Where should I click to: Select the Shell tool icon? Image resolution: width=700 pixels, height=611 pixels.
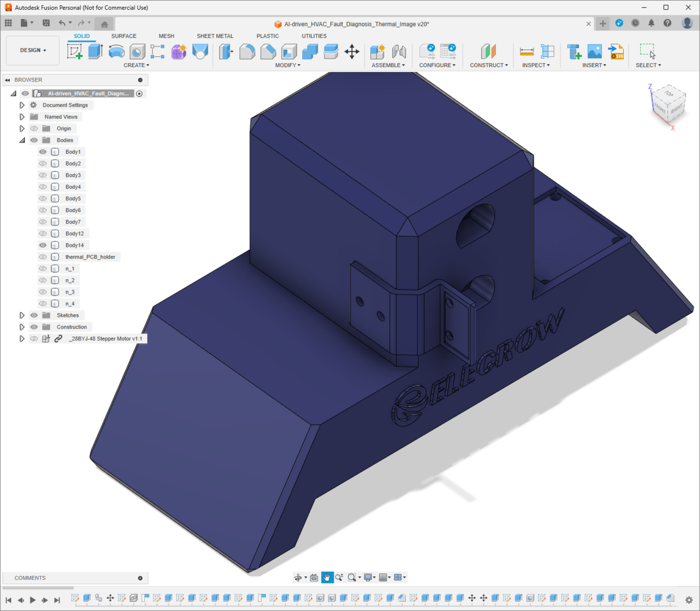[x=289, y=52]
